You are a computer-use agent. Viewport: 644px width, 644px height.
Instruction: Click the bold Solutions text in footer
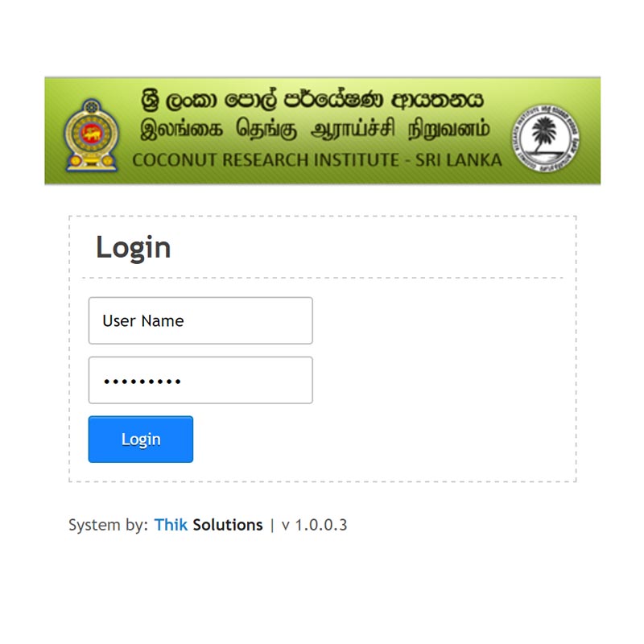[228, 525]
